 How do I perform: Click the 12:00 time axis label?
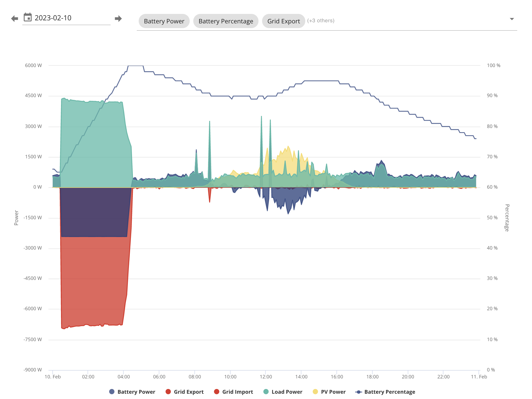(266, 377)
